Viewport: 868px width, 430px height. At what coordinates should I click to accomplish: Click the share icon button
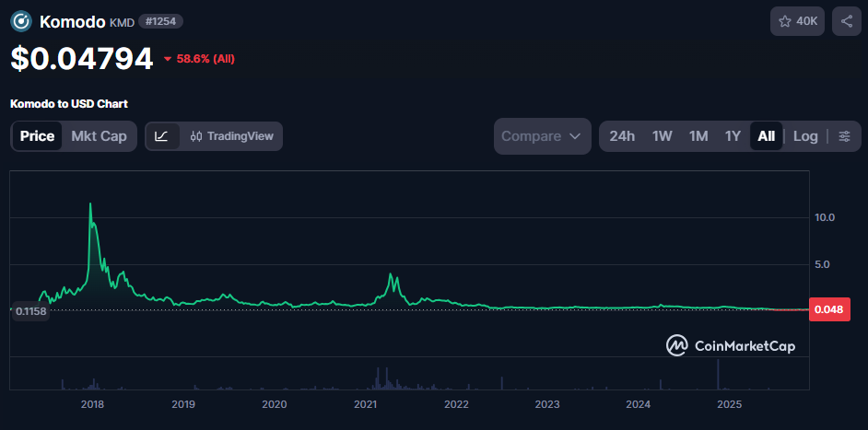pyautogui.click(x=846, y=21)
